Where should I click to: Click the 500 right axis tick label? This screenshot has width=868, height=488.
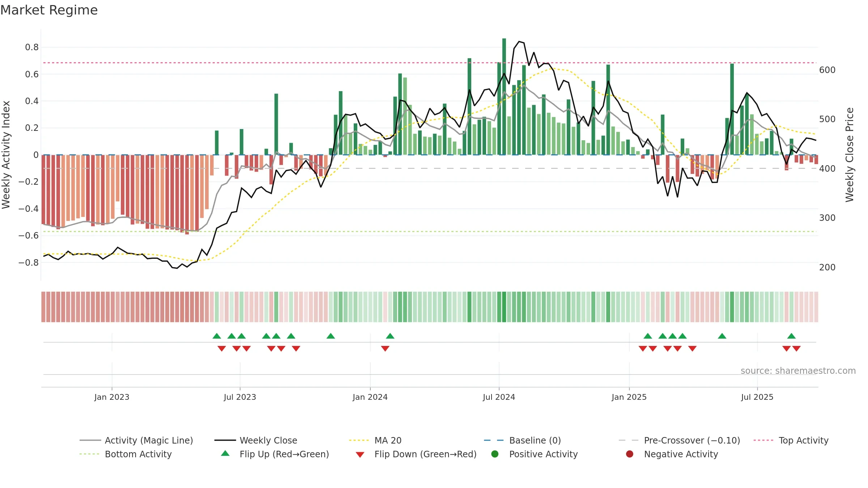pyautogui.click(x=827, y=119)
